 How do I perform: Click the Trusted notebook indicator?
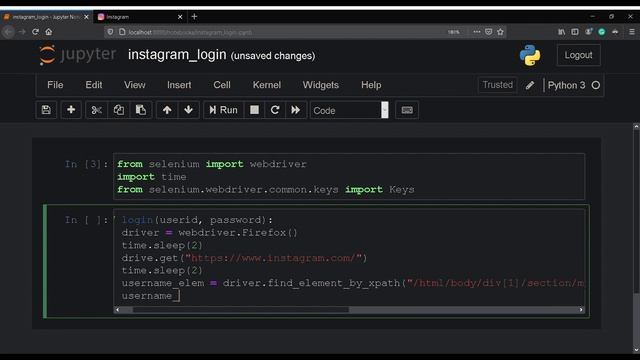click(x=498, y=85)
